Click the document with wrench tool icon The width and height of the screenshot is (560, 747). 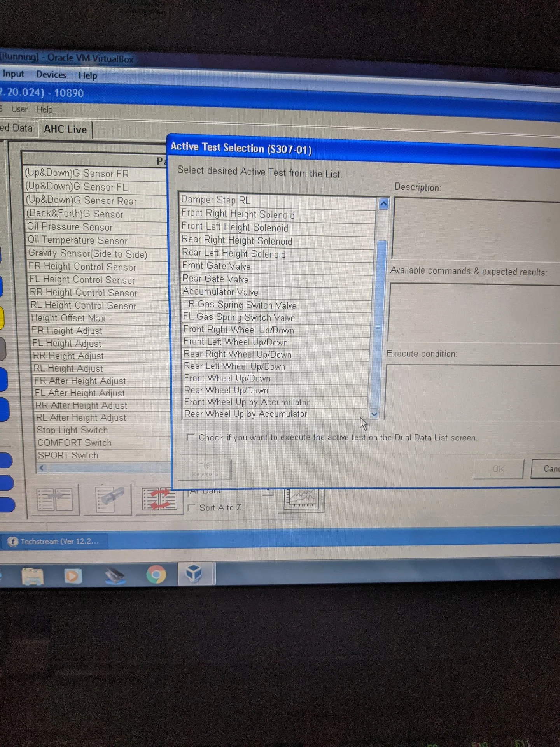pyautogui.click(x=108, y=500)
